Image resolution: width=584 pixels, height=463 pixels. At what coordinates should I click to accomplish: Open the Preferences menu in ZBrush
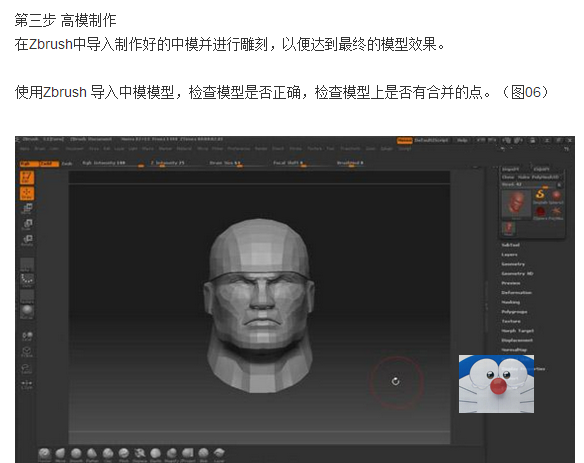[239, 149]
